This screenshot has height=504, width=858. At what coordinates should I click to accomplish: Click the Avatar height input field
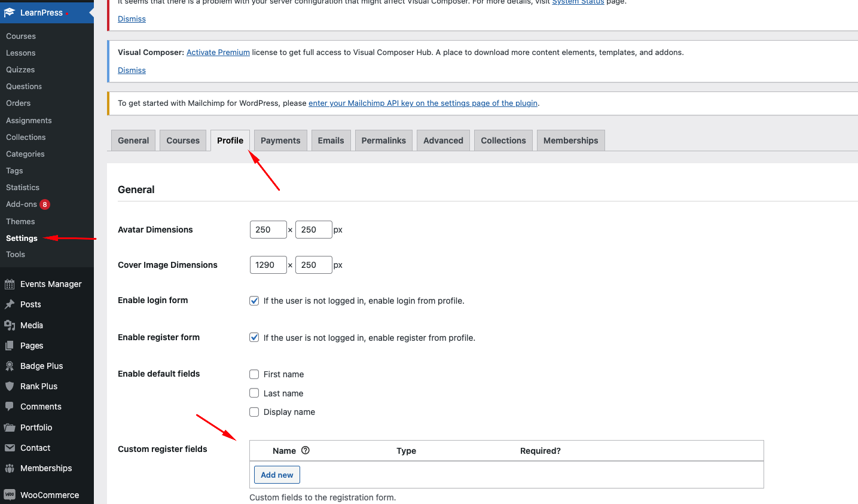tap(314, 230)
